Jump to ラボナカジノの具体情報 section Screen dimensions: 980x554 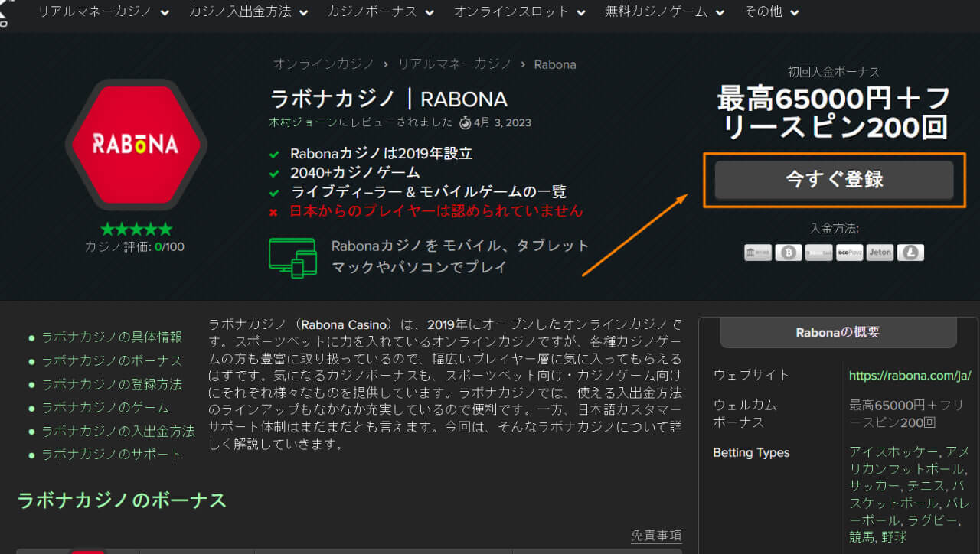click(x=112, y=337)
